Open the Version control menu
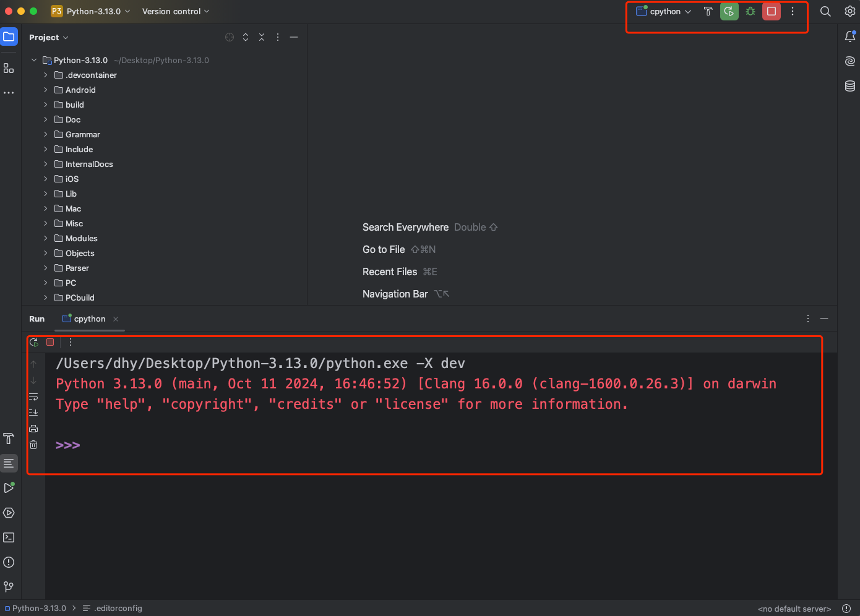The width and height of the screenshot is (860, 616). point(176,11)
